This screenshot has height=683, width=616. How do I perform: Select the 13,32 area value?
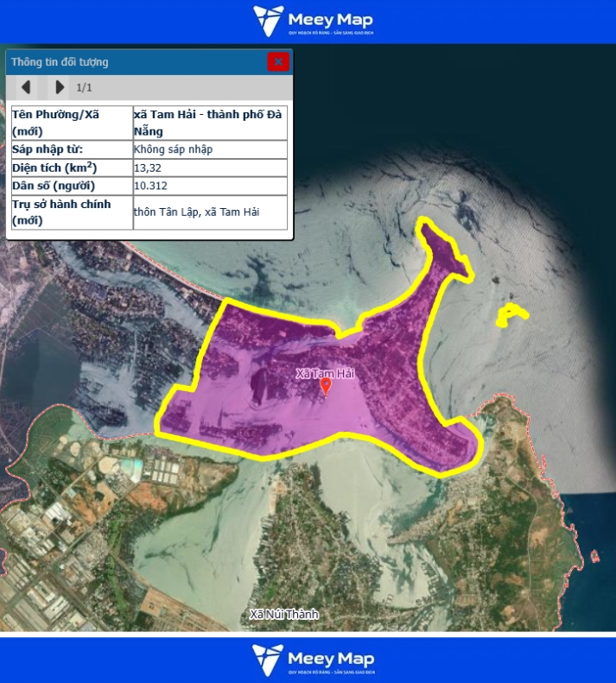pyautogui.click(x=210, y=168)
